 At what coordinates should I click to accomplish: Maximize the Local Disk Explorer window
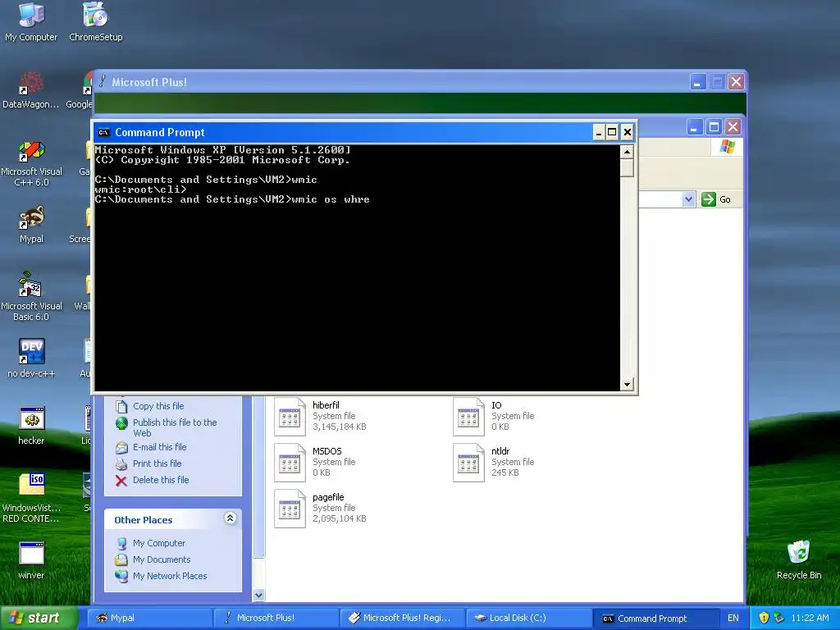714,127
